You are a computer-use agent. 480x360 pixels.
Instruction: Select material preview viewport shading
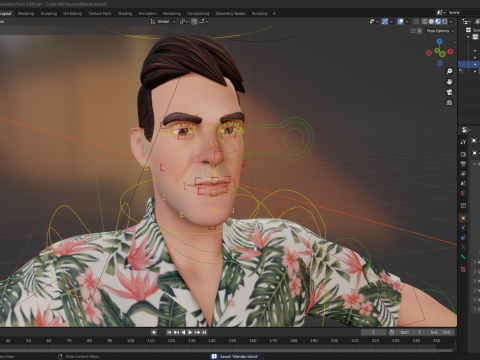438,22
